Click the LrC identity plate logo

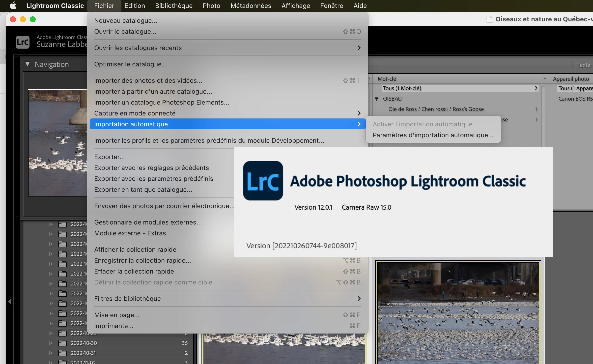coord(23,42)
